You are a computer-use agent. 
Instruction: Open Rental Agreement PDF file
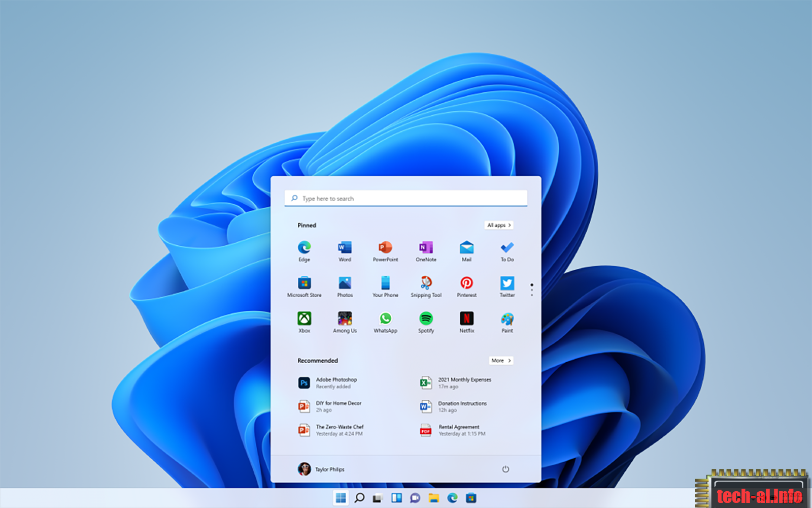click(453, 430)
